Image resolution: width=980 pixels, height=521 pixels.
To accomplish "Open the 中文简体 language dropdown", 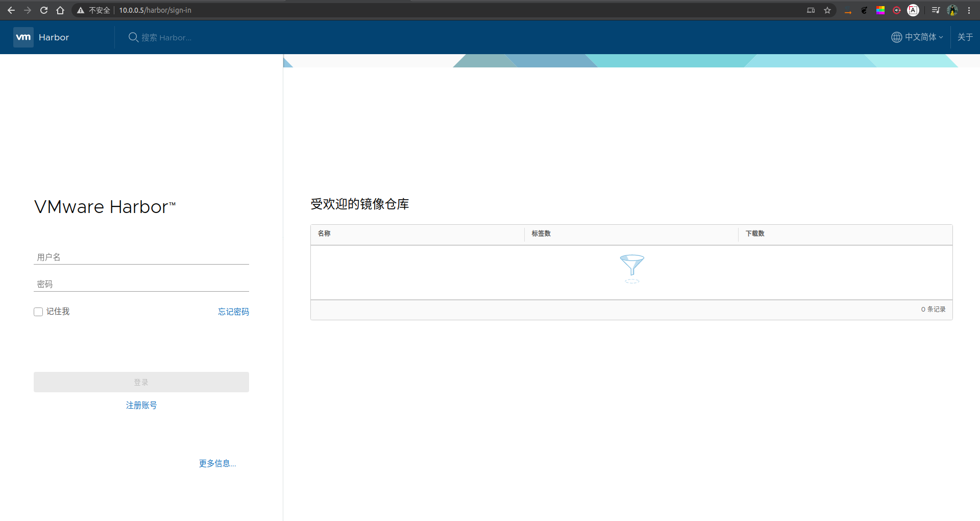I will [923, 37].
